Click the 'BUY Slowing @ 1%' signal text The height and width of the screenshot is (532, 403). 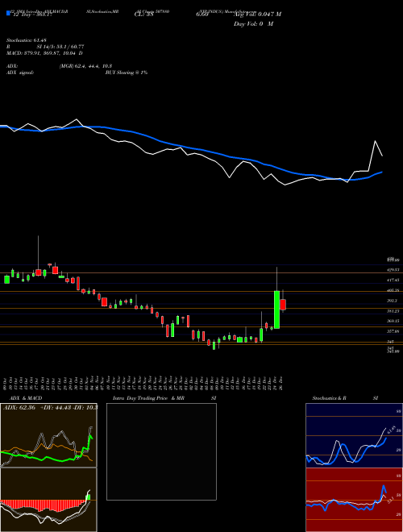127,73
